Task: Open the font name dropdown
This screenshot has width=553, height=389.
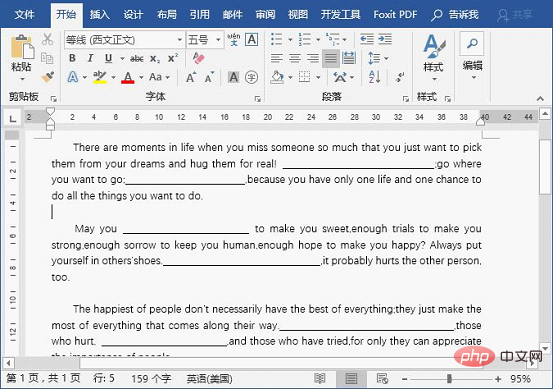Action: click(180, 39)
